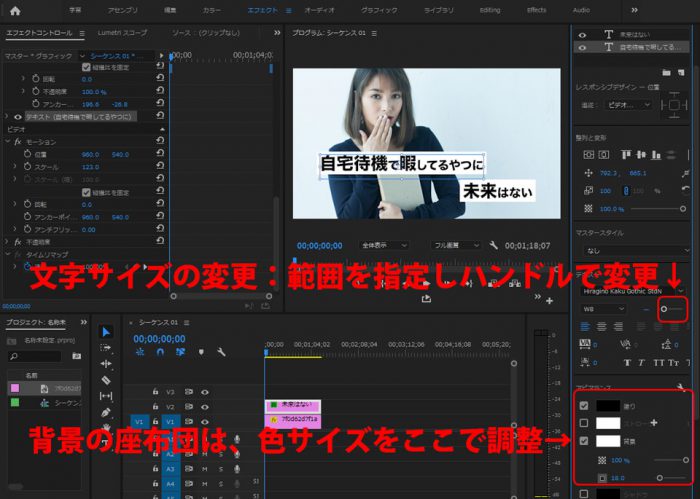Open Editing workspace

[490, 10]
